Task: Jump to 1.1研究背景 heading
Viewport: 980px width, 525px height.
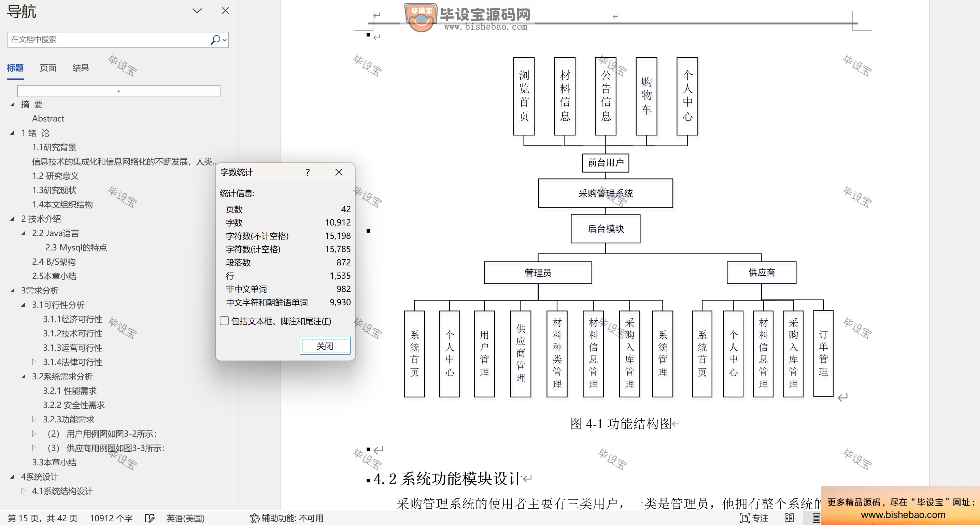Action: pyautogui.click(x=54, y=147)
